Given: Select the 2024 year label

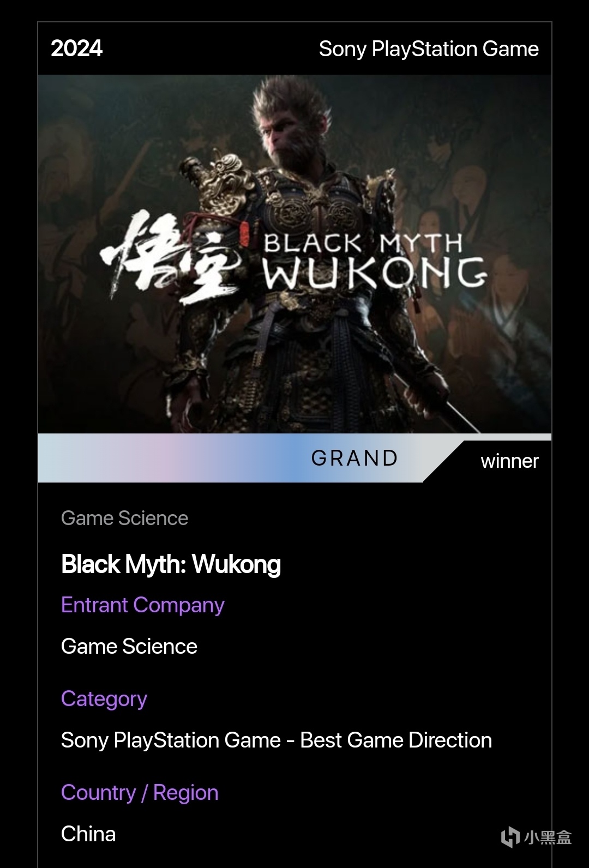Looking at the screenshot, I should 76,49.
